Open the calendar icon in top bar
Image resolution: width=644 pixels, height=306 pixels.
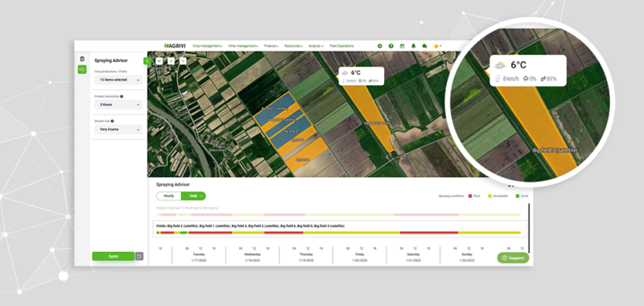coord(402,46)
